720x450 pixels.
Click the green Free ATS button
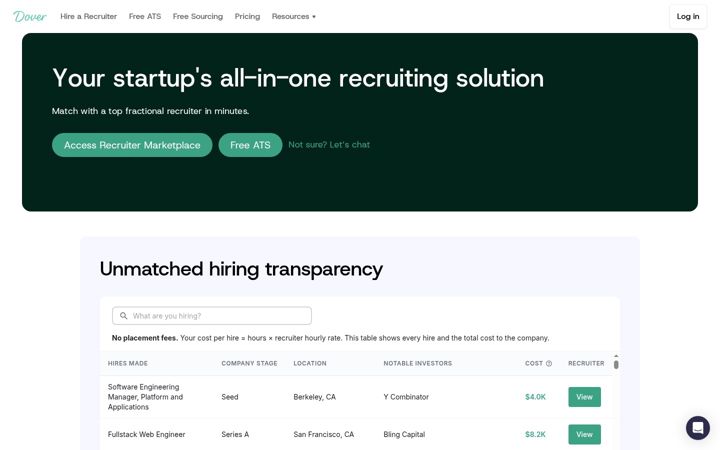click(250, 145)
